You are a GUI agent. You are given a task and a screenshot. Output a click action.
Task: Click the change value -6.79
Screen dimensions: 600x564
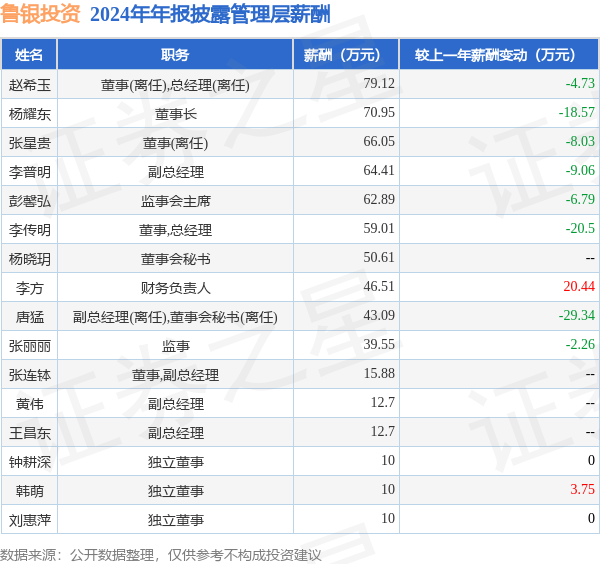coord(580,199)
